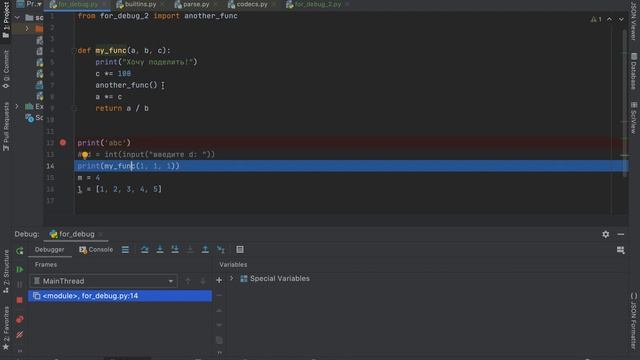Open the Commit tool window
This screenshot has width=640, height=360.
point(6,69)
